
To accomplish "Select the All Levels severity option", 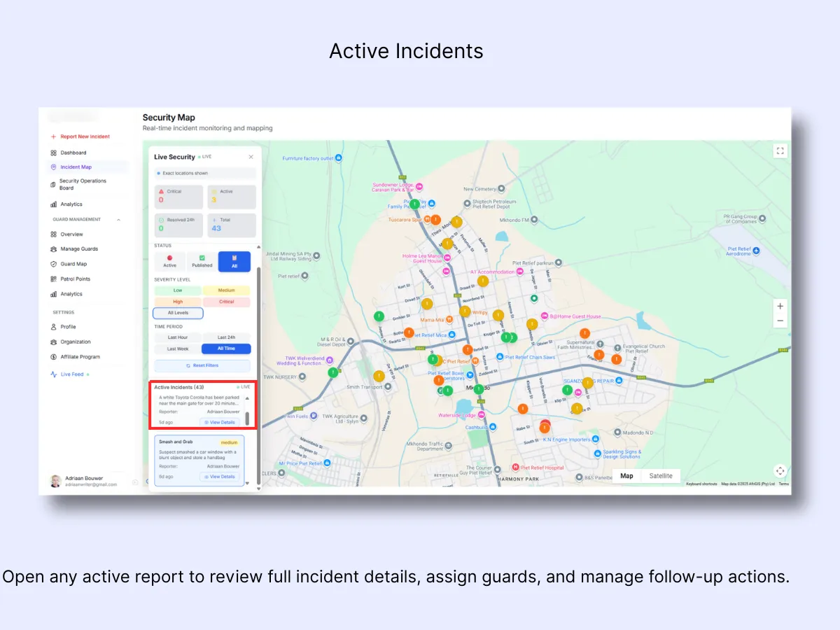I will click(177, 313).
